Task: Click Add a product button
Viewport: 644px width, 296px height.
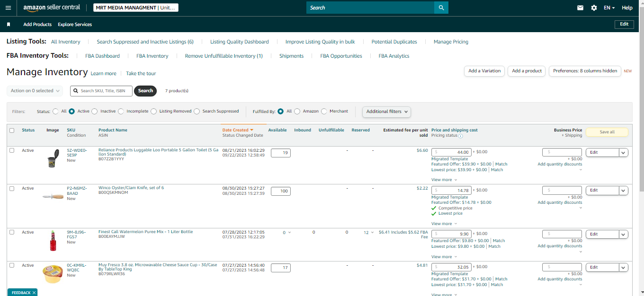Action: [x=527, y=71]
